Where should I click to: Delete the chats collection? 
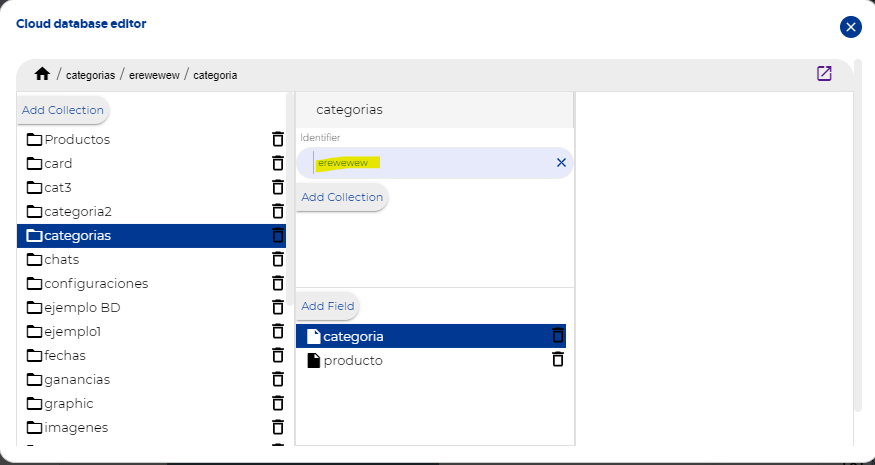click(277, 260)
